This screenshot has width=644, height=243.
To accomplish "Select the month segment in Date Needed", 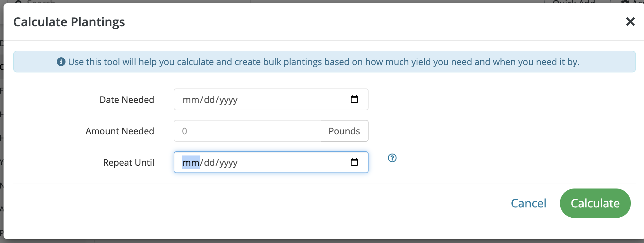I will 191,100.
